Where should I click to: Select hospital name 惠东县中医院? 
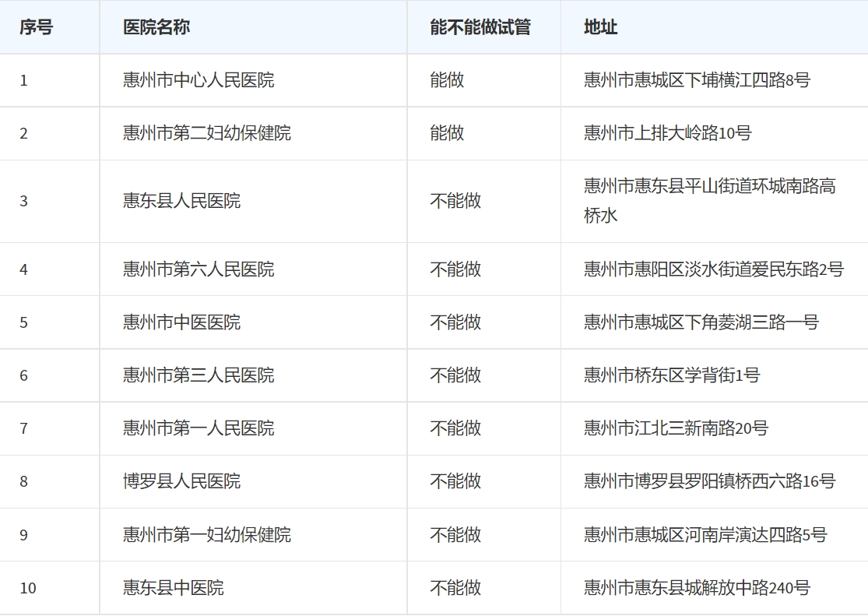pos(174,588)
